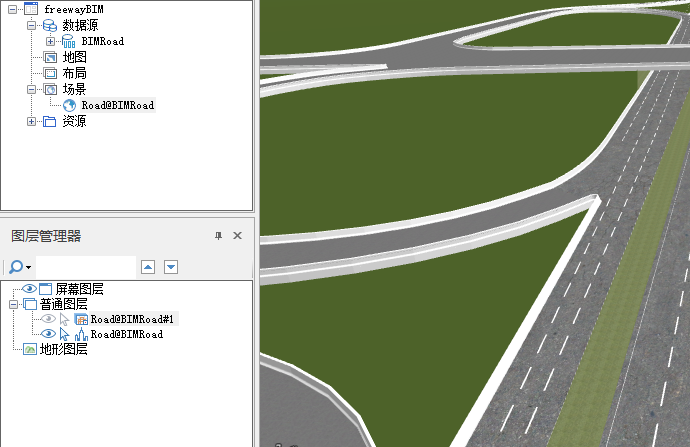
Task: Click the 布局 layout node icon
Action: [x=50, y=73]
